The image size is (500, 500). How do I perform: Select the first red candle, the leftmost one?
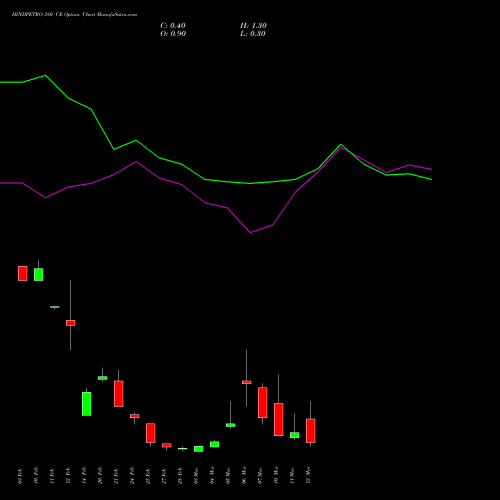click(x=23, y=273)
